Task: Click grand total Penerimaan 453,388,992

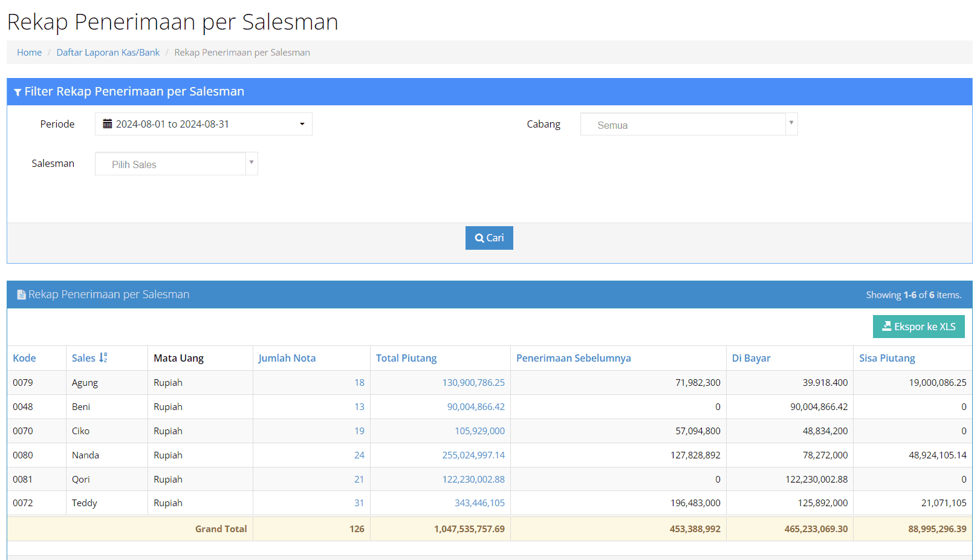Action: point(695,529)
